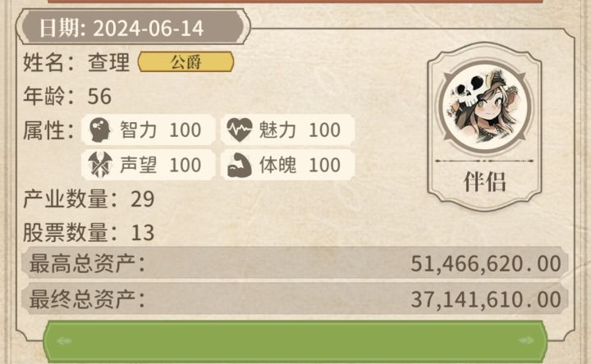Click the heartbeat icon beside 魅力
This screenshot has width=591, height=364.
[240, 130]
